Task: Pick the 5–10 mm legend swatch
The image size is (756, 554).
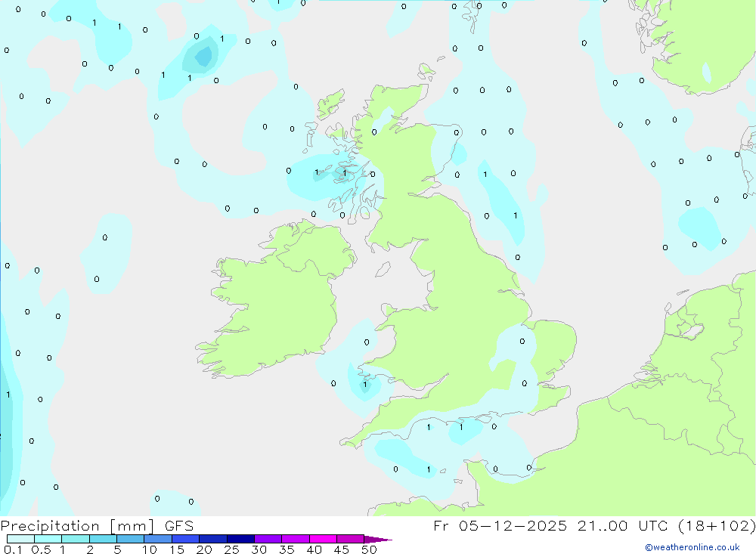Action: [x=131, y=539]
